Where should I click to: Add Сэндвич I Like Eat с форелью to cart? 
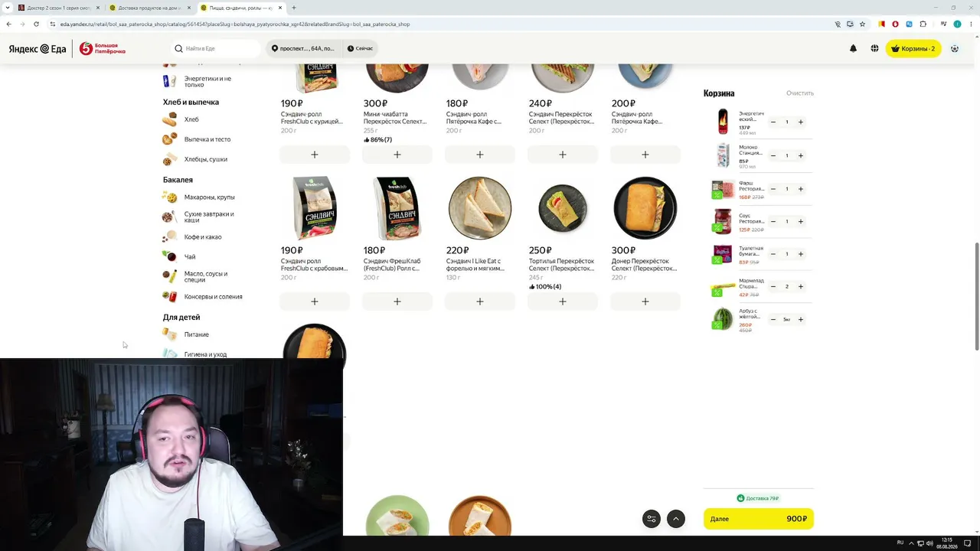[x=480, y=302]
